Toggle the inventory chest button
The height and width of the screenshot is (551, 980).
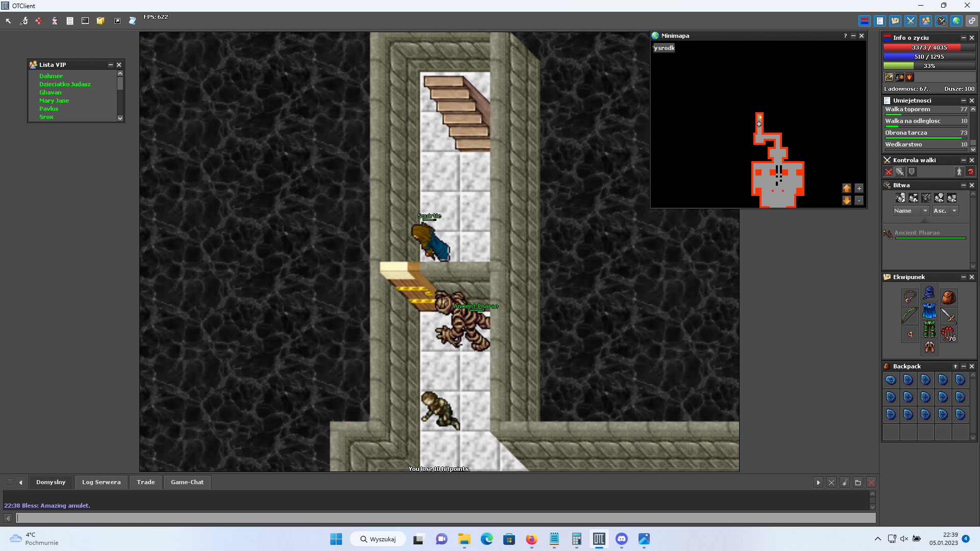[x=895, y=21]
